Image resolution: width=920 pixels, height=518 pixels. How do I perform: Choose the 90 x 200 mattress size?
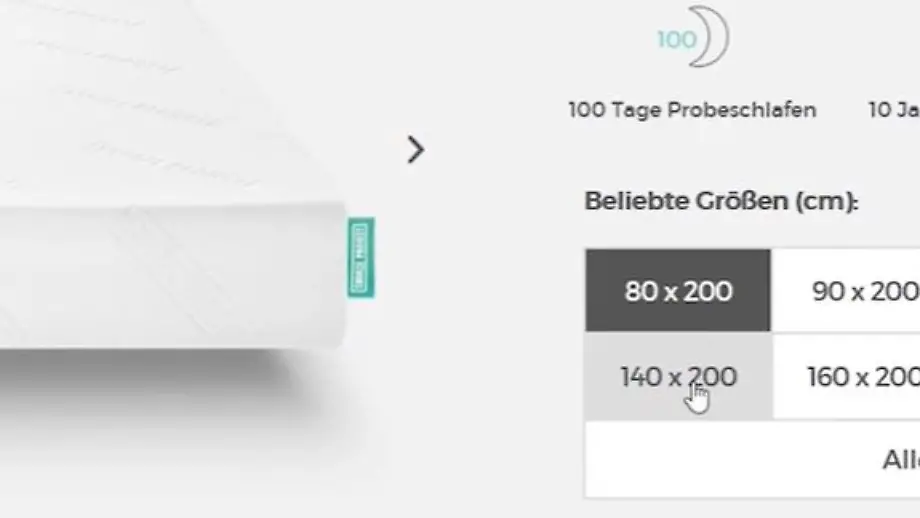[846, 290]
